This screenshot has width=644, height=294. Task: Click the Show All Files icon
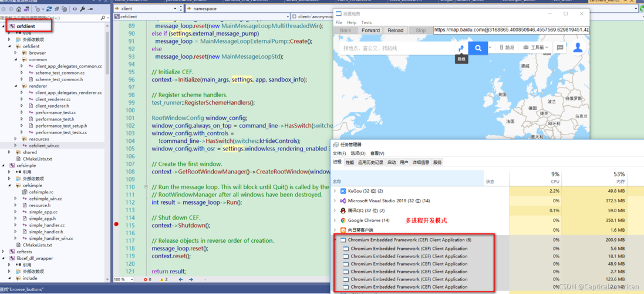point(65,9)
